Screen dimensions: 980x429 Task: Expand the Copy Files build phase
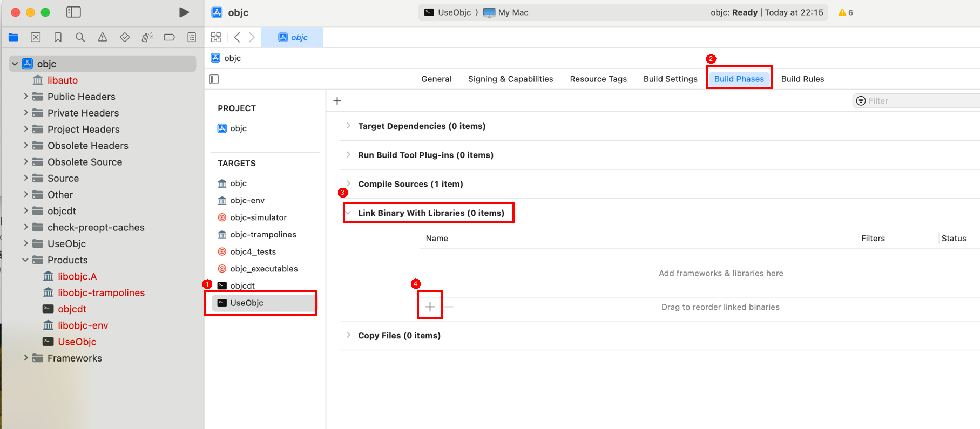click(x=348, y=335)
